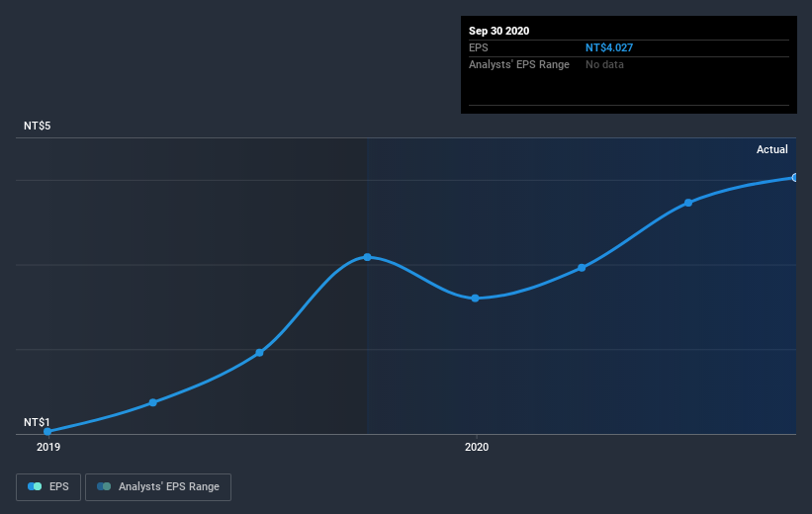Click the data point at the 2020 dip
This screenshot has height=514, width=812.
pyautogui.click(x=475, y=299)
